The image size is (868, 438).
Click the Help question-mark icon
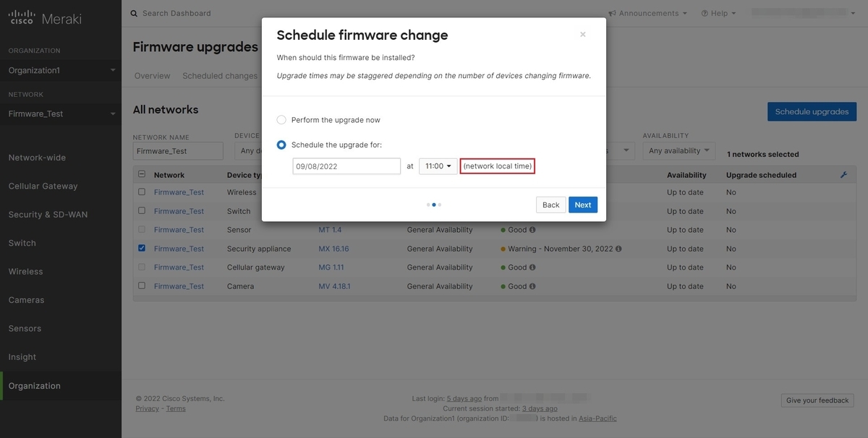click(705, 12)
